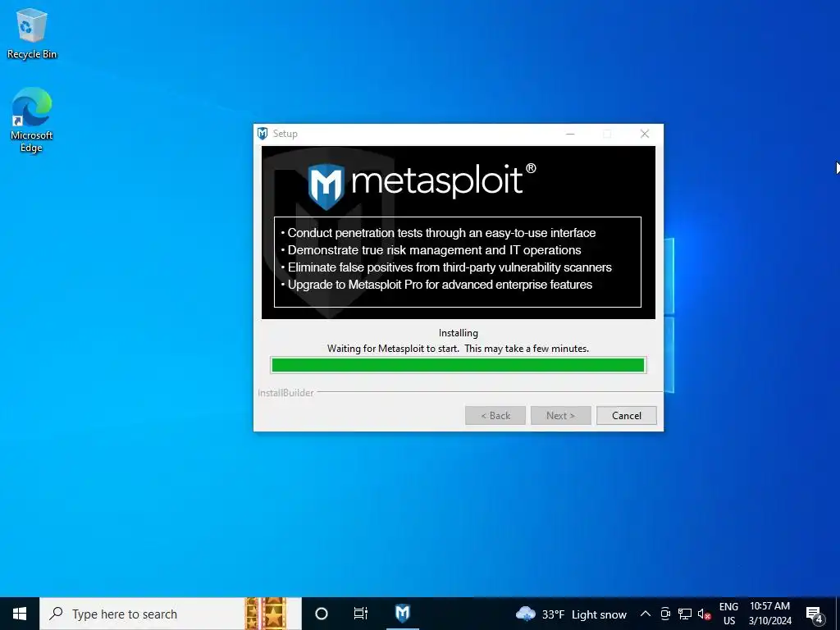Viewport: 840px width, 630px height.
Task: Click the 'Eliminate false positives' bullet line
Action: 446,267
